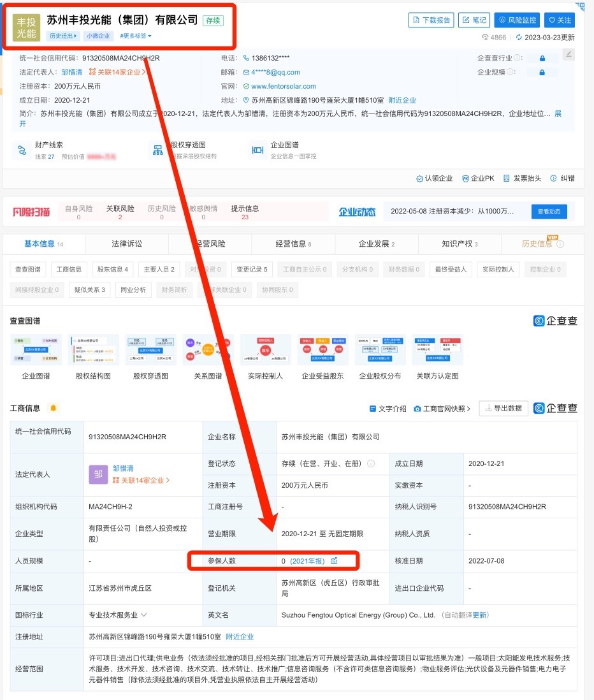Viewport: 594px width, 700px height.
Task: Click the 实际控制人 sub-tab
Action: (x=498, y=269)
